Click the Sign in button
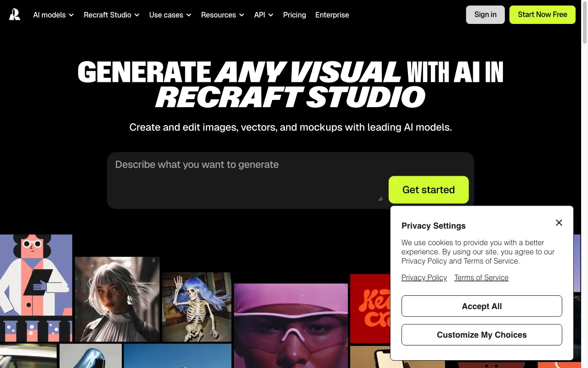 click(x=485, y=15)
